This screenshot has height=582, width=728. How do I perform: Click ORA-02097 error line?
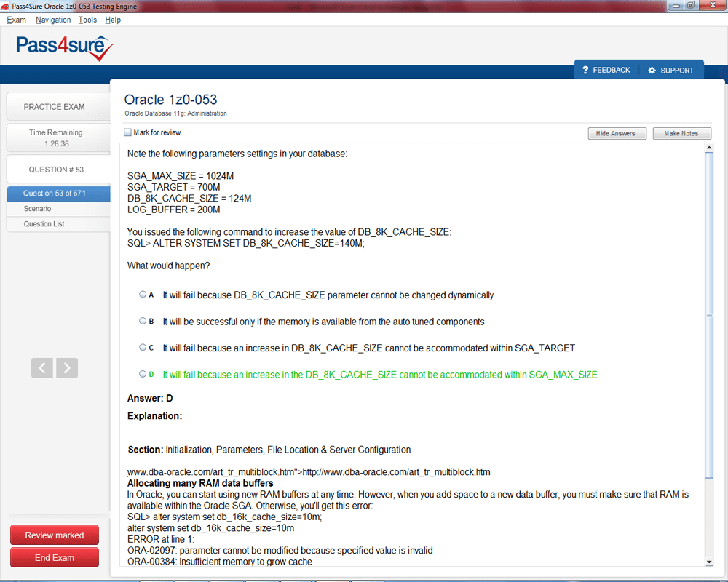point(280,551)
